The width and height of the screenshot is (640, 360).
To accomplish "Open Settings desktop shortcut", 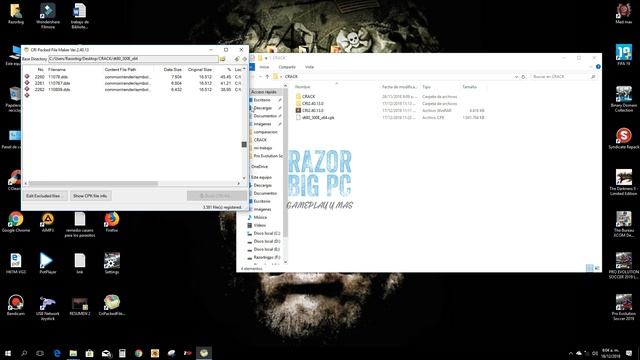I will (x=112, y=263).
